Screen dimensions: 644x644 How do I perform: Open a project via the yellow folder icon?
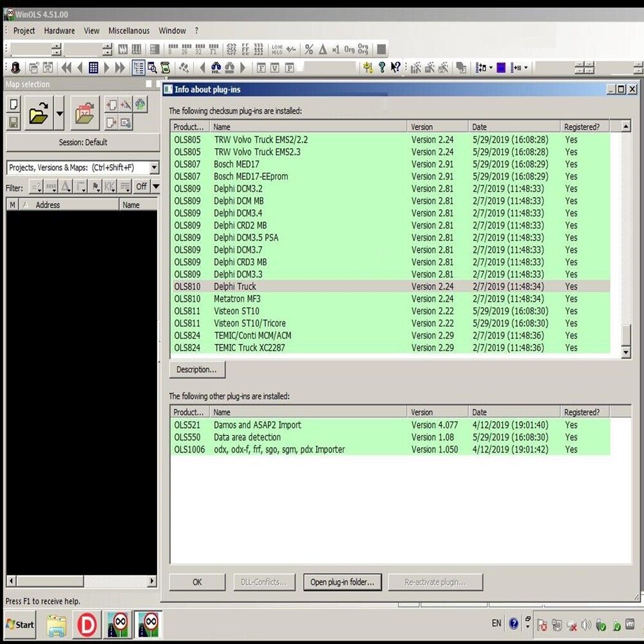(x=37, y=114)
